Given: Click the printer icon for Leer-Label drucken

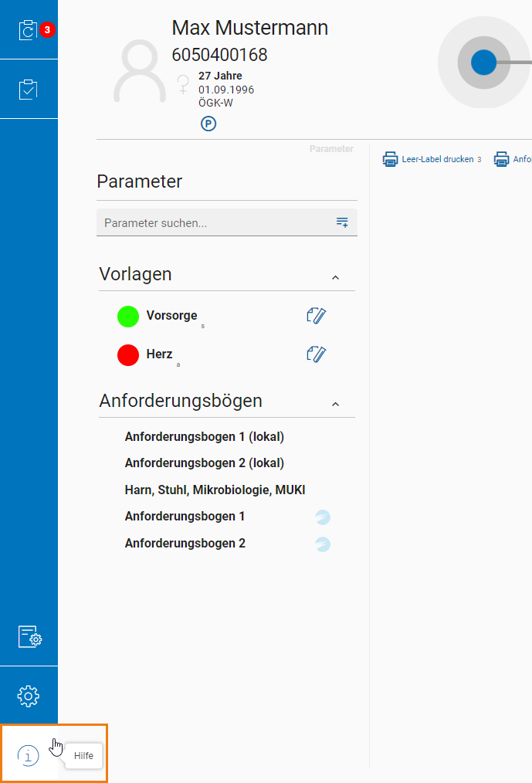Looking at the screenshot, I should pos(390,159).
